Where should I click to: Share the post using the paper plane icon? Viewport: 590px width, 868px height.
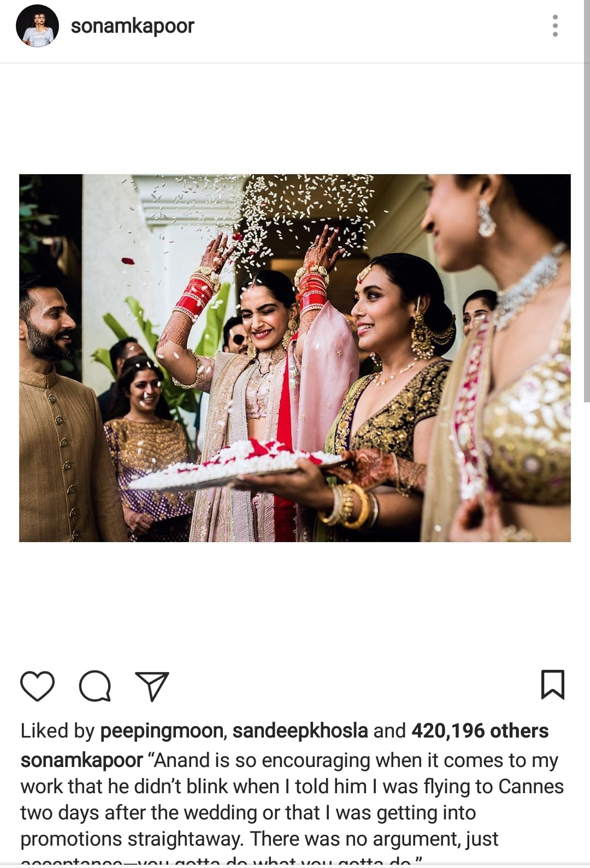pyautogui.click(x=152, y=686)
